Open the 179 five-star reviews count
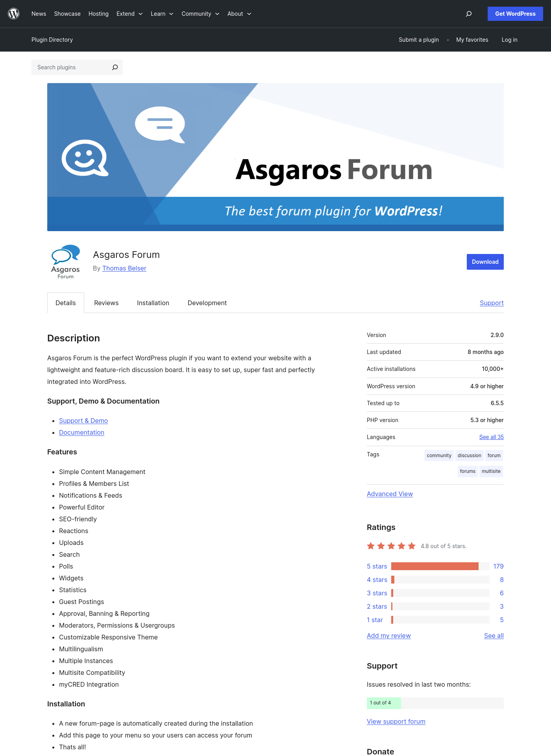This screenshot has height=756, width=551. 498,566
